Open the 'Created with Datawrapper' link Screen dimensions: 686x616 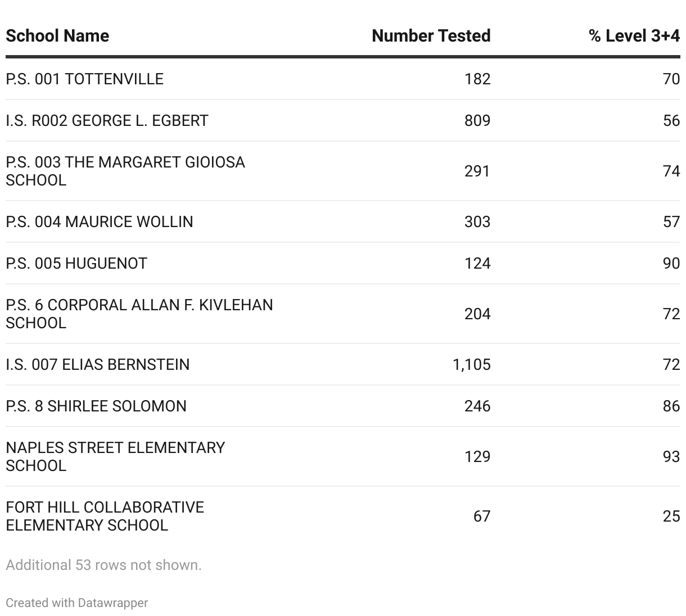click(x=77, y=603)
